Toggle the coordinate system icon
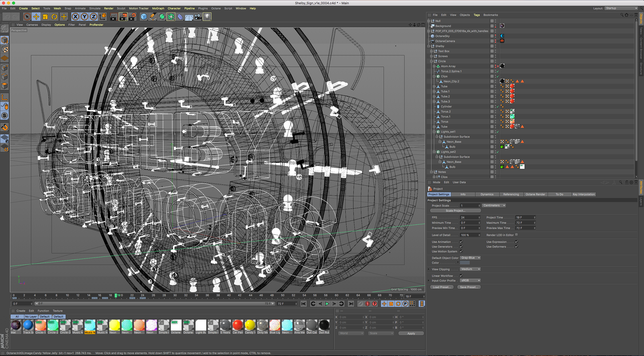644x356 pixels. tap(103, 16)
